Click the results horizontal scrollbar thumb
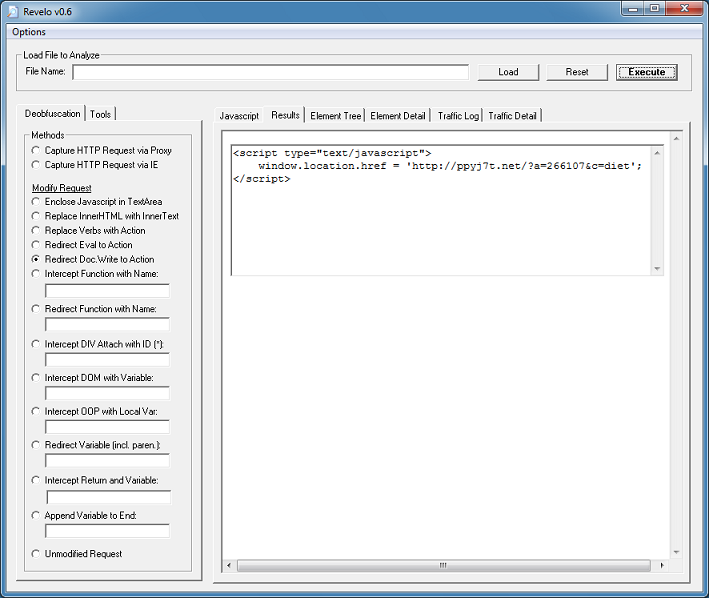 click(443, 565)
